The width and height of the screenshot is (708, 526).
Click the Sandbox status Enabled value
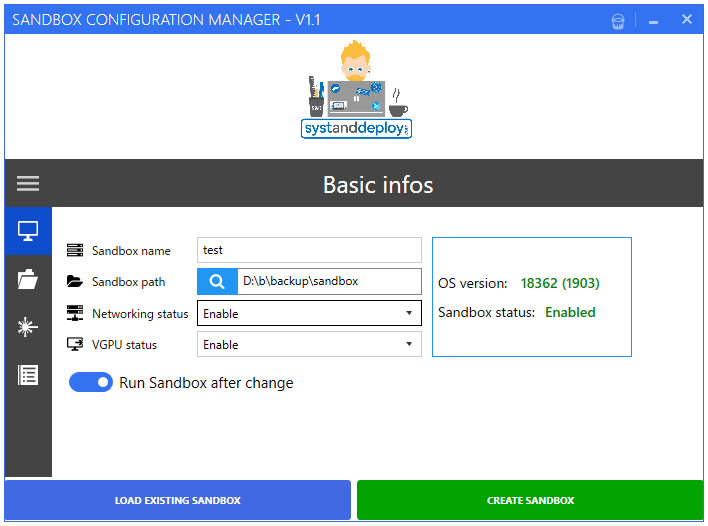click(x=570, y=312)
